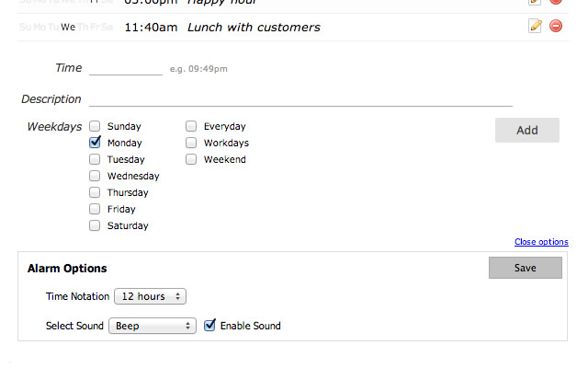
Task: Disable the Enable Sound checkbox
Action: [x=209, y=326]
